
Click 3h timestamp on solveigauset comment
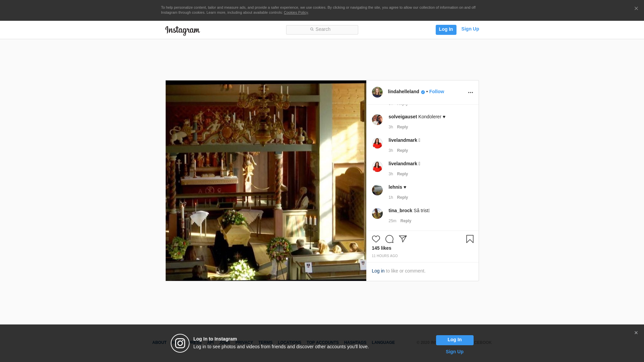coord(390,127)
